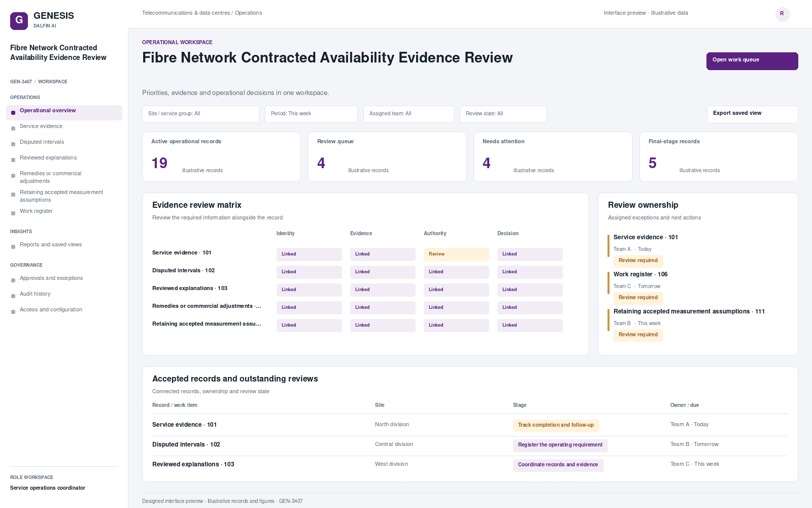Open the R user avatar
Viewport: 812px width, 508px height.
pos(783,14)
